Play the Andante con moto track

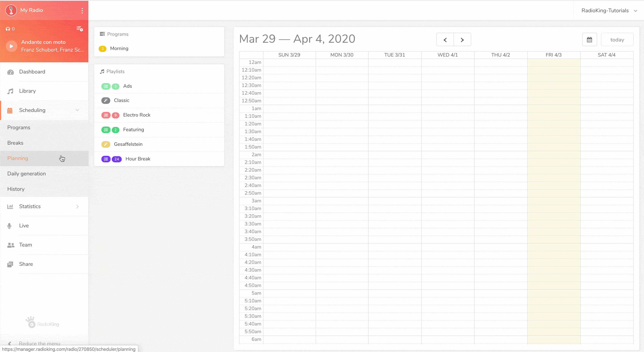tap(11, 46)
